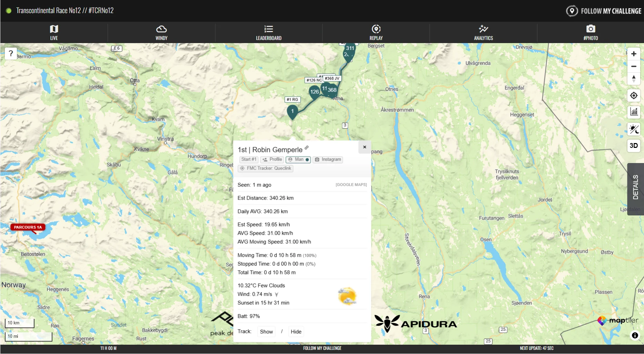644x354 pixels.
Task: Select rider marker number 126
Action: click(x=314, y=92)
